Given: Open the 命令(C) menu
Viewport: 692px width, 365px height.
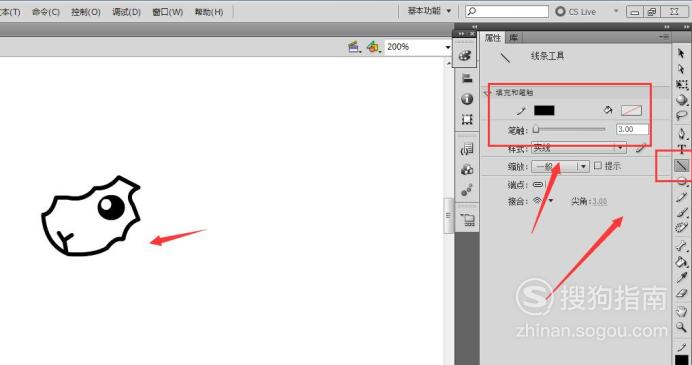Looking at the screenshot, I should tap(45, 11).
